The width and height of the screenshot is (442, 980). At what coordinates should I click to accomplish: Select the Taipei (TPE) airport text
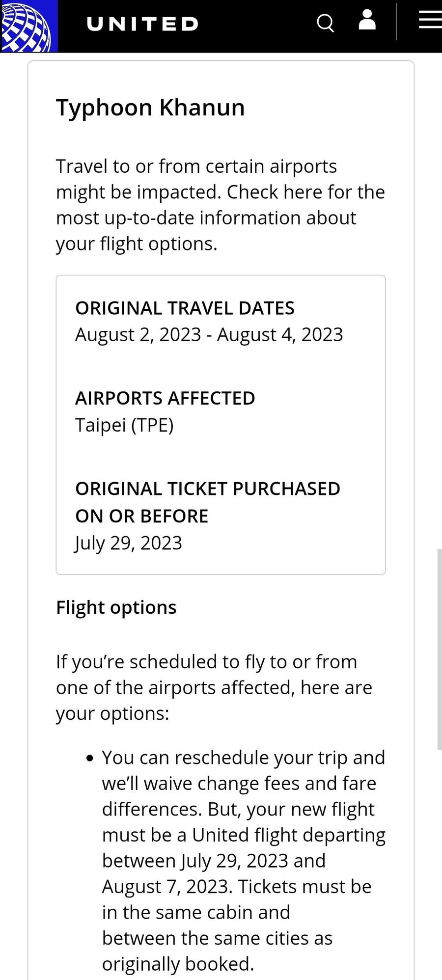(124, 425)
